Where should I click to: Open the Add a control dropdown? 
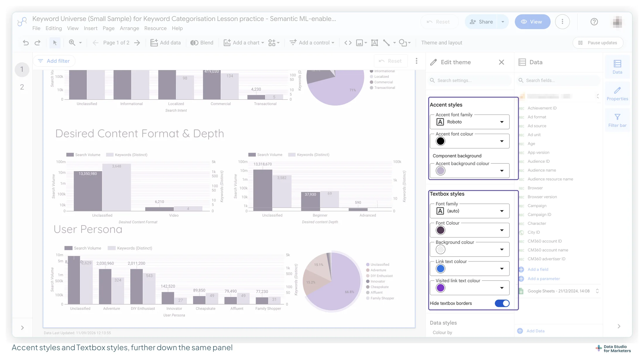point(312,43)
